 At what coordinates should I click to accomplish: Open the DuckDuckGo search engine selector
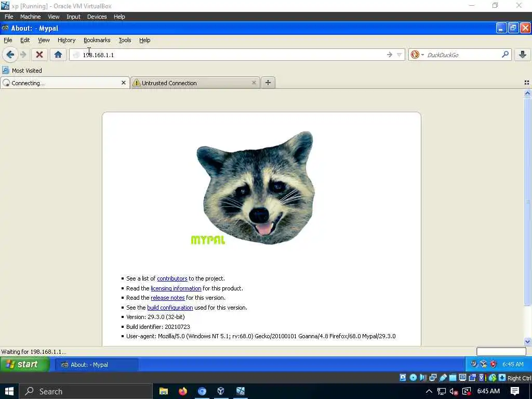tap(417, 55)
